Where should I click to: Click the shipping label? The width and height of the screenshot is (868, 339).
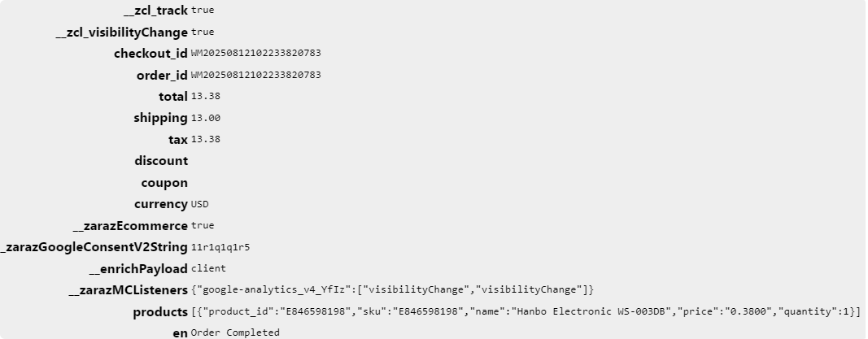160,118
